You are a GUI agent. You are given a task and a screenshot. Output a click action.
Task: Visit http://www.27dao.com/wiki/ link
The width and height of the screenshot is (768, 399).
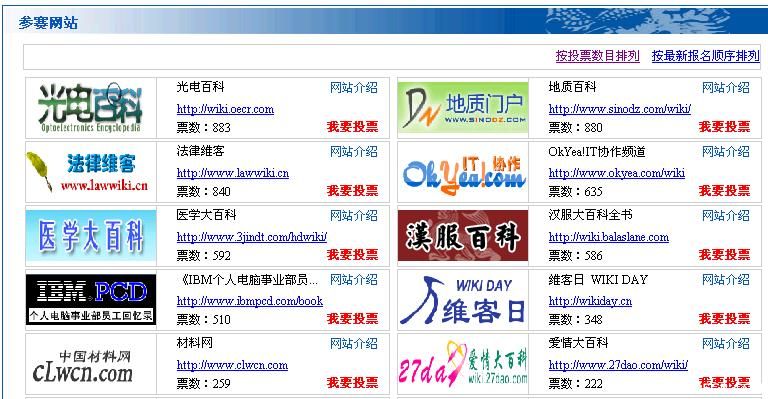[618, 365]
